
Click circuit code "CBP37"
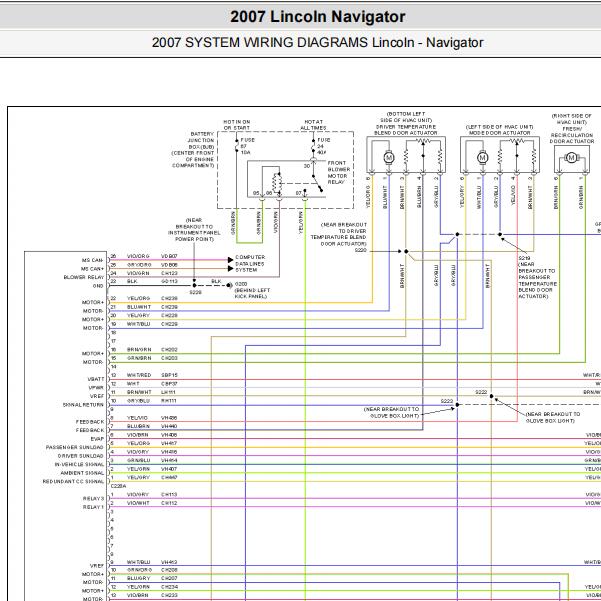169,383
